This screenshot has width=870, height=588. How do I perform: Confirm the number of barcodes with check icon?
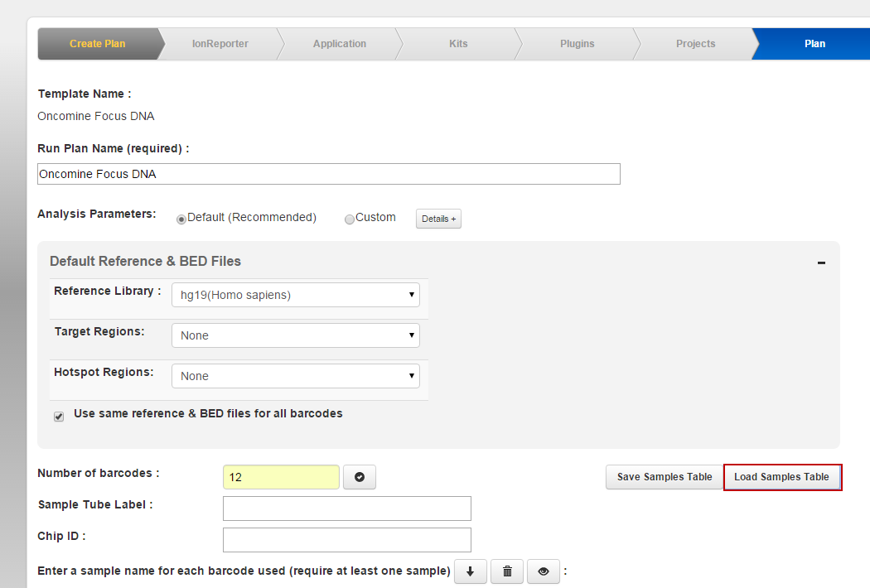(x=360, y=477)
